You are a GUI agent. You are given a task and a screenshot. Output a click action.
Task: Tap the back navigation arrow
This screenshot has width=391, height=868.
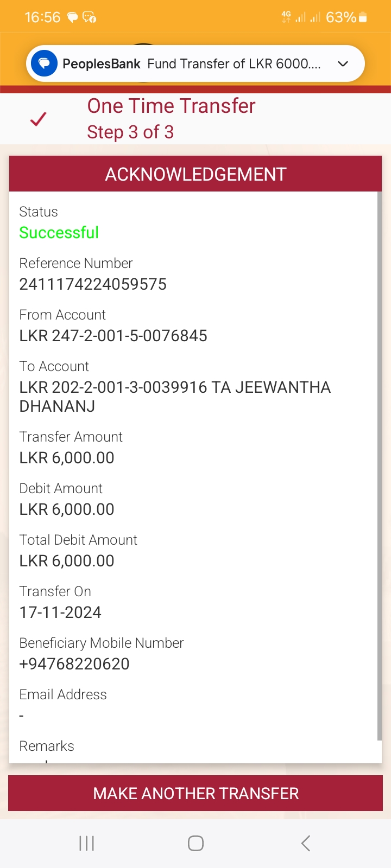coord(306,843)
